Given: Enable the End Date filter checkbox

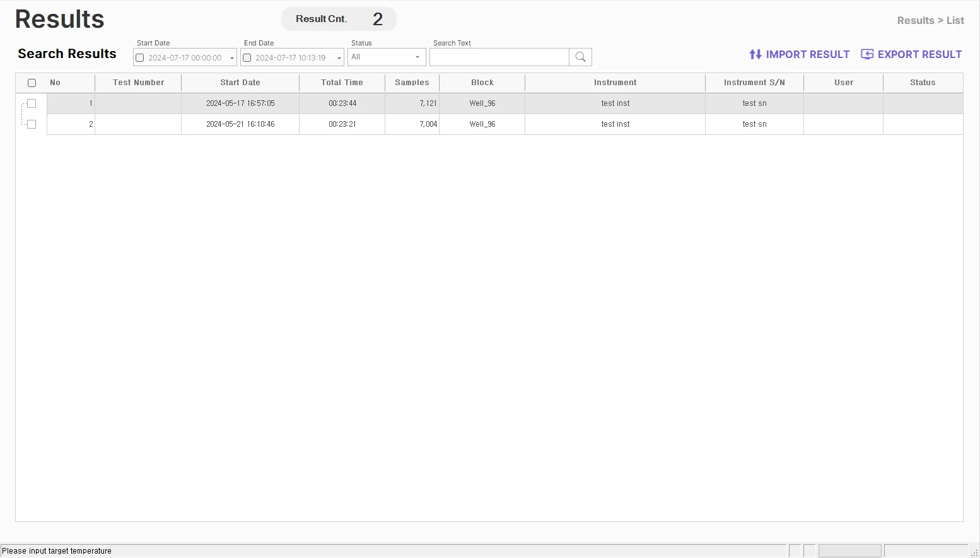Looking at the screenshot, I should point(247,58).
